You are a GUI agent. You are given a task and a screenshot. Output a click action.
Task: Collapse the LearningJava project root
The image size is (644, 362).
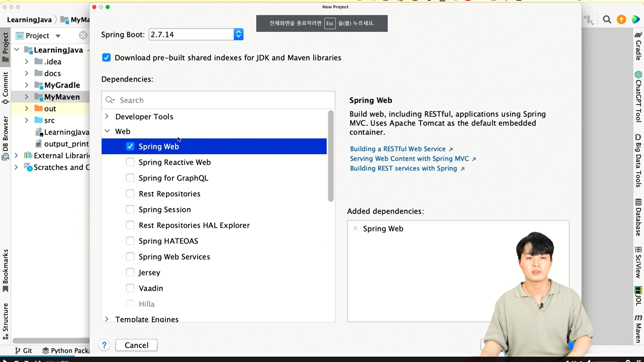click(17, 50)
